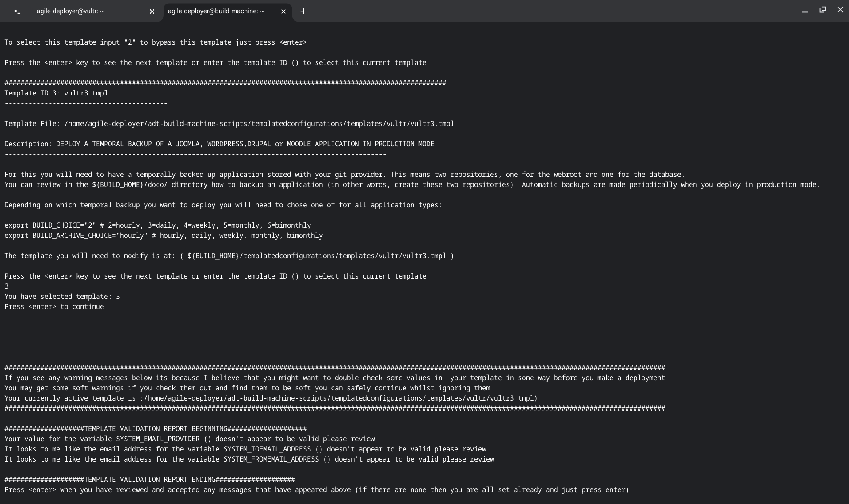
Task: Click the terminal prompt icon at top-left
Action: (x=17, y=11)
